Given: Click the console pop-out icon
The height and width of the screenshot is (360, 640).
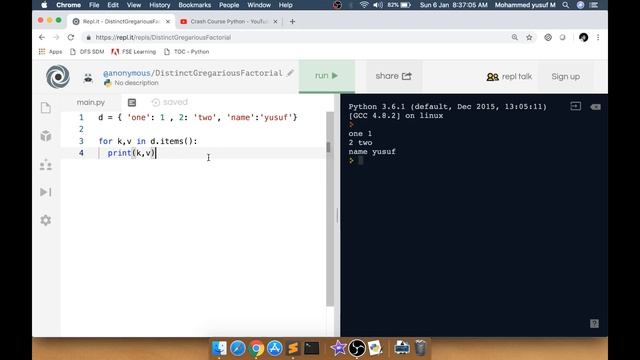Looking at the screenshot, I should click(x=576, y=107).
